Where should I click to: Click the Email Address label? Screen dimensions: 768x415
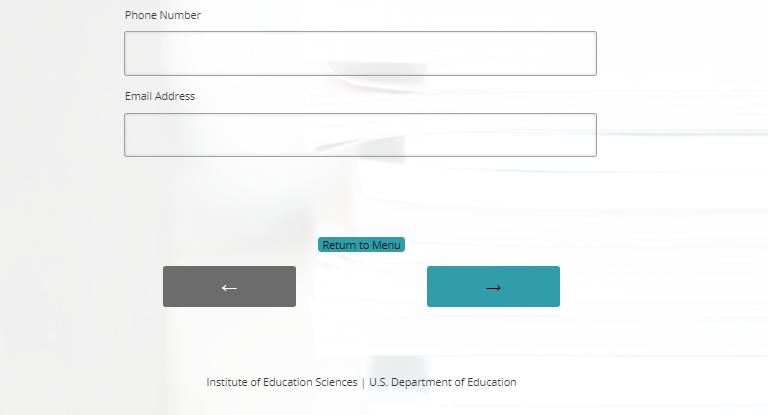(x=160, y=96)
